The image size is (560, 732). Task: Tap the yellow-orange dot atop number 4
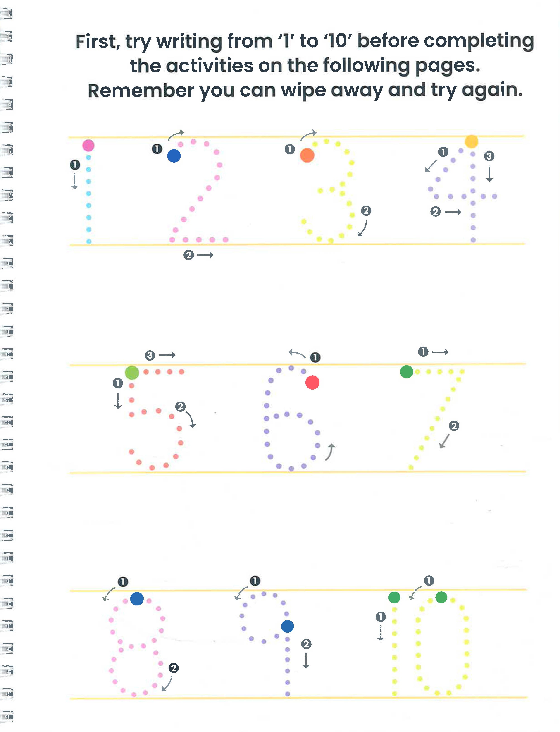(471, 141)
